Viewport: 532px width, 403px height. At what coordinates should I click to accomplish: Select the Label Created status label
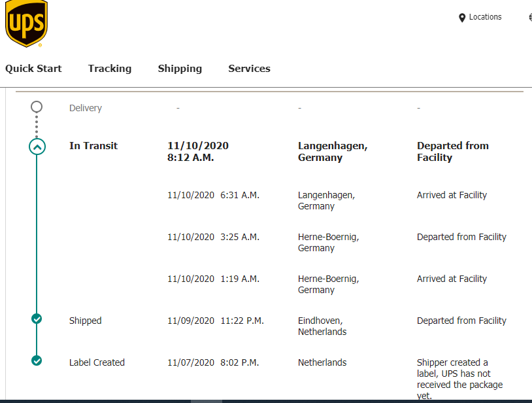(x=97, y=362)
